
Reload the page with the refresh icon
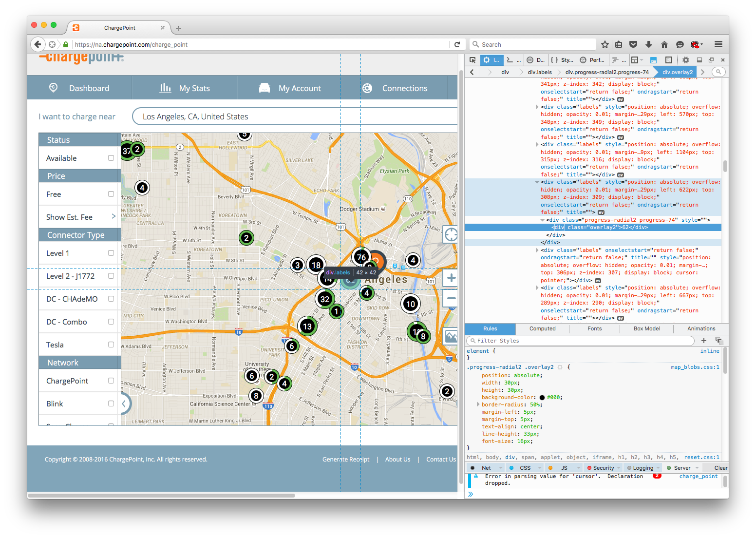[457, 44]
